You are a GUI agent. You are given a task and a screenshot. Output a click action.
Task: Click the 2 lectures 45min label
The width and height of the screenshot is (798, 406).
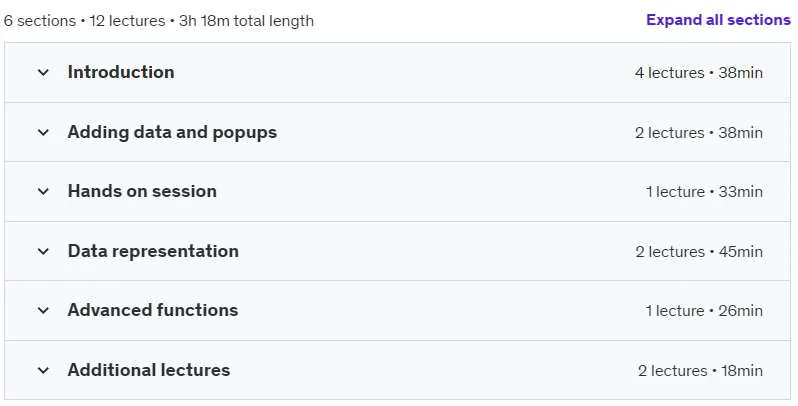(699, 252)
